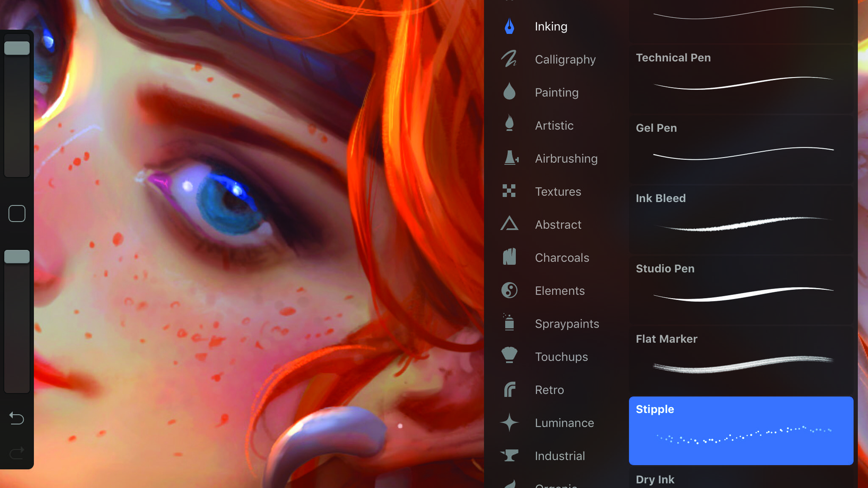868x488 pixels.
Task: Expand the Painting brush category
Action: (x=556, y=92)
